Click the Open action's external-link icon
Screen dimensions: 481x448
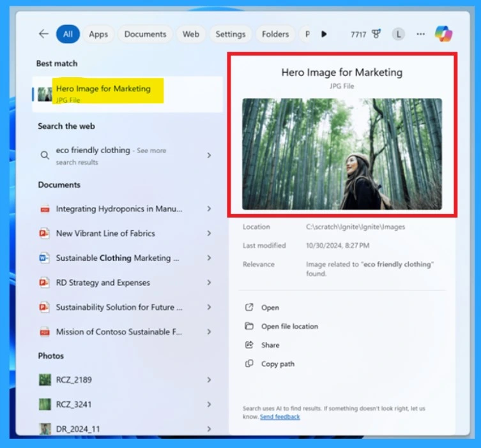tap(249, 307)
